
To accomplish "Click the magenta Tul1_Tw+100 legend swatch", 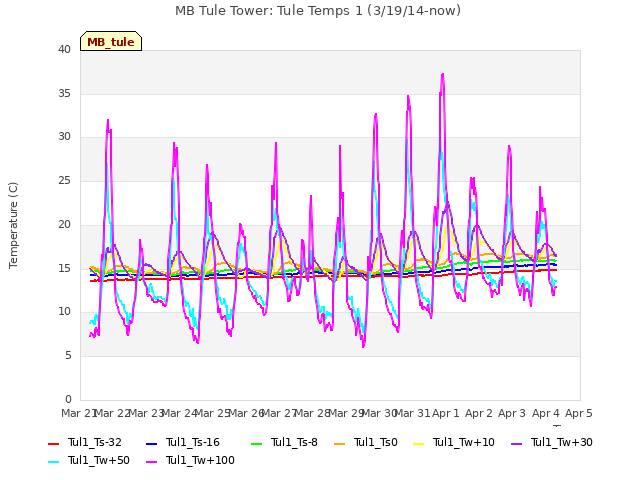I will pos(151,462).
